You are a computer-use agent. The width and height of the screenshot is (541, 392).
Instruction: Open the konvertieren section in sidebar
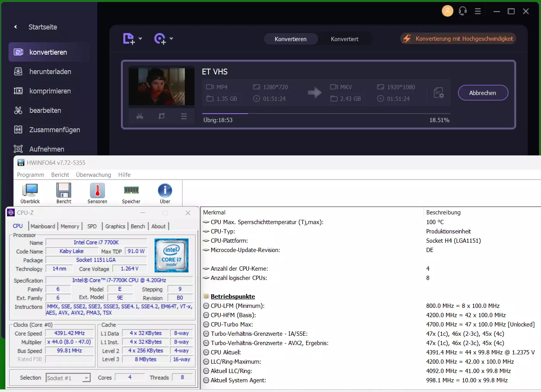[49, 52]
